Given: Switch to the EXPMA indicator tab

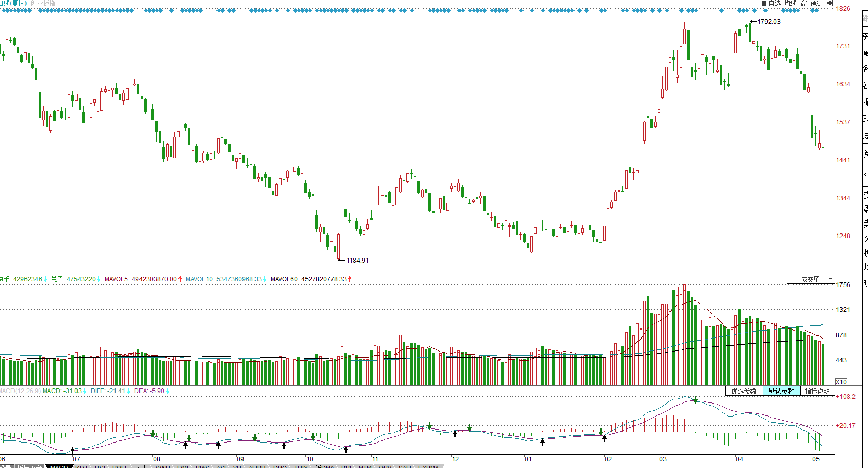Looking at the screenshot, I should pos(429,466).
